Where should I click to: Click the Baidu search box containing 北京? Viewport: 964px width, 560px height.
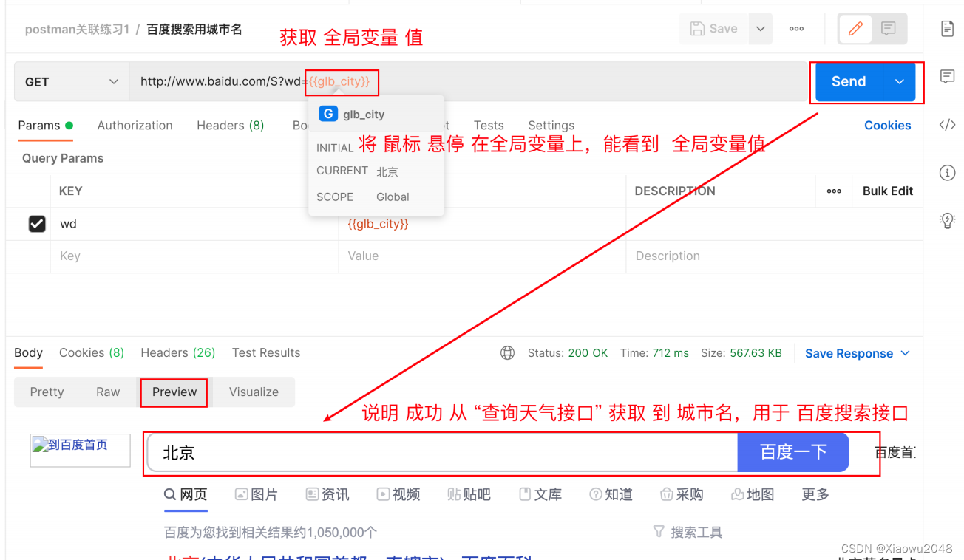(x=443, y=453)
